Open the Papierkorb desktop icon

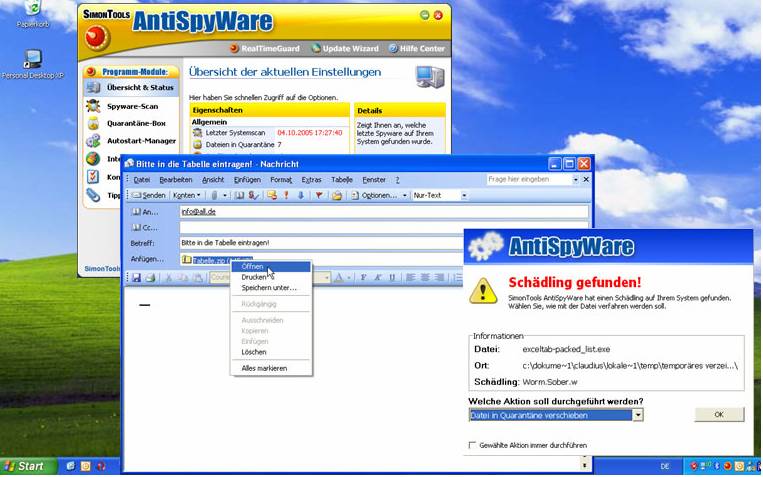coord(33,14)
